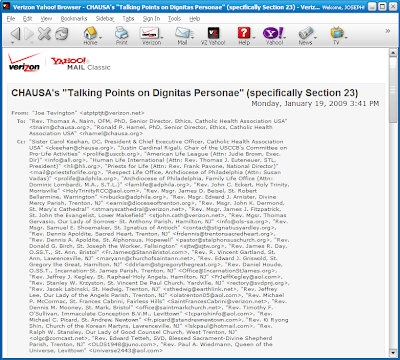Click the To: field label

(21, 121)
